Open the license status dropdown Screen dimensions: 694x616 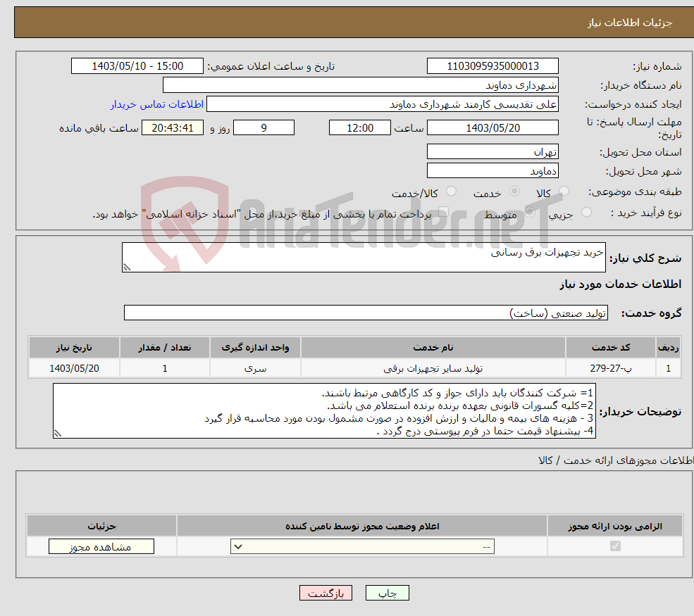(362, 546)
